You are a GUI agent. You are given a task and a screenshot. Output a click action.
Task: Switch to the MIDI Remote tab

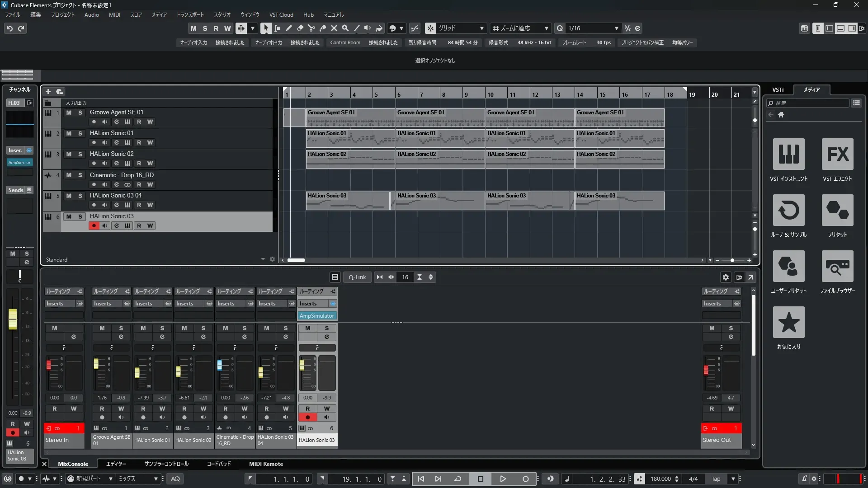click(x=266, y=464)
